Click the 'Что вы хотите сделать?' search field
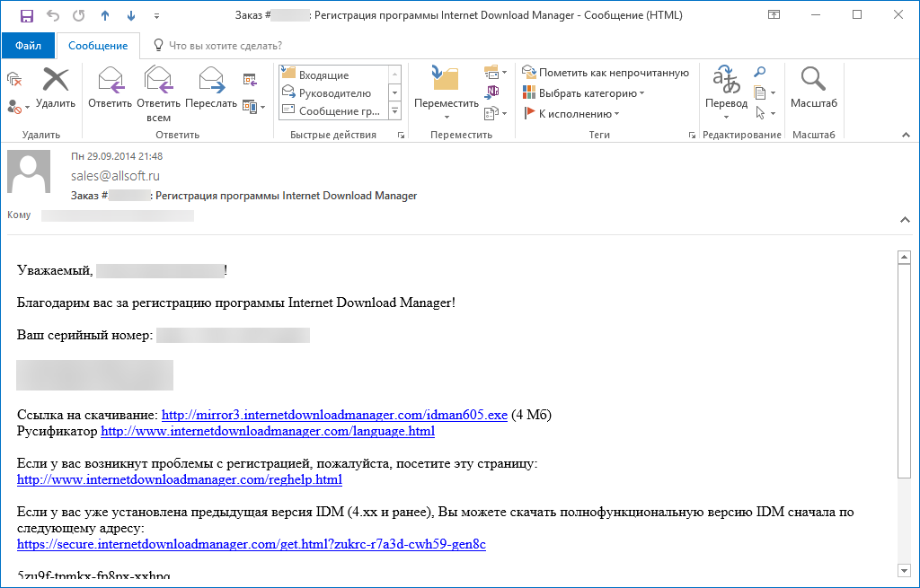 point(225,46)
